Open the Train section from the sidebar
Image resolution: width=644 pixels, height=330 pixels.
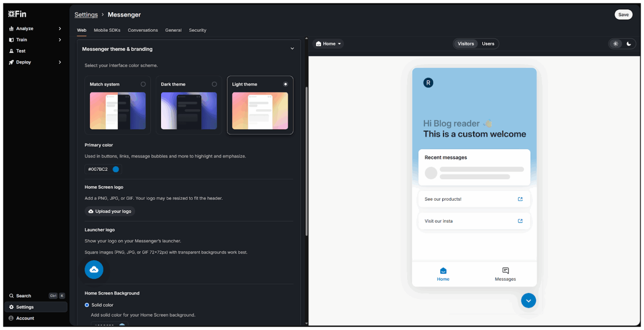(12, 39)
